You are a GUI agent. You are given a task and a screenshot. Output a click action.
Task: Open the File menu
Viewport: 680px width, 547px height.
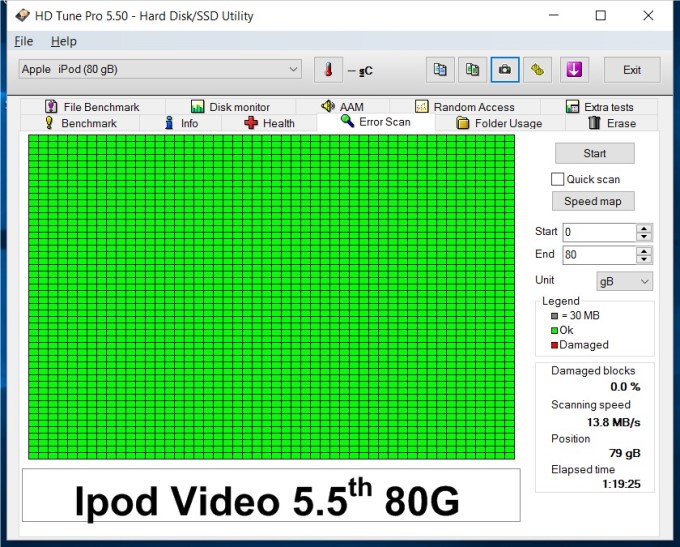pos(24,41)
